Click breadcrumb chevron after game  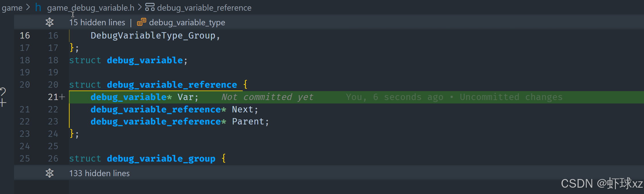pos(28,7)
